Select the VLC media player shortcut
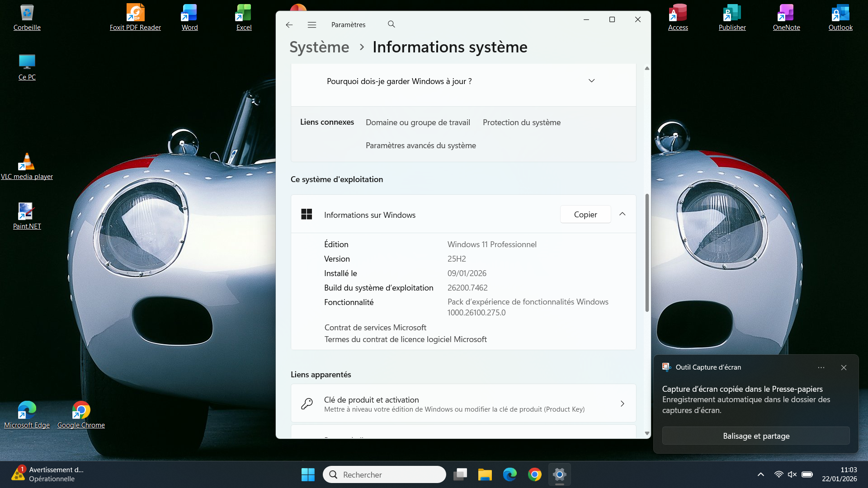 pos(27,167)
